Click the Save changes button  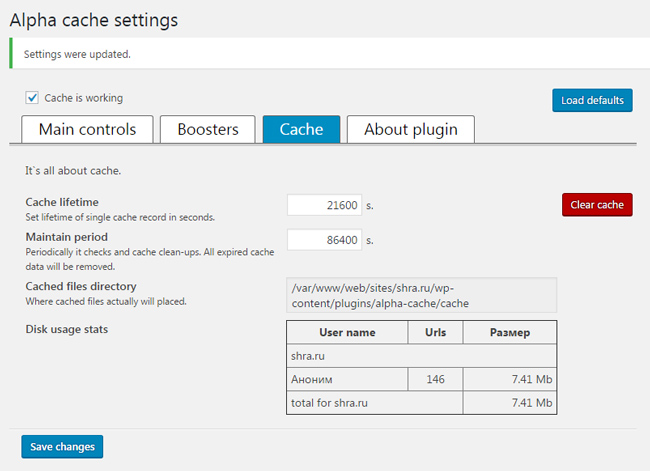point(62,447)
